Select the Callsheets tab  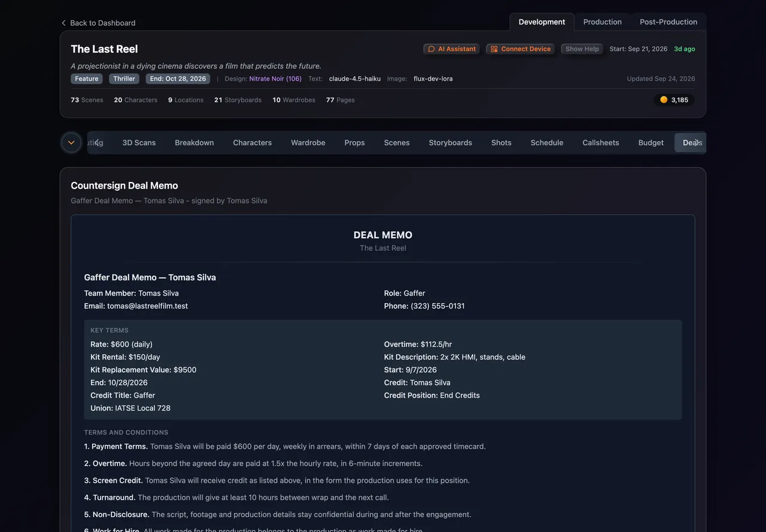pyautogui.click(x=601, y=142)
